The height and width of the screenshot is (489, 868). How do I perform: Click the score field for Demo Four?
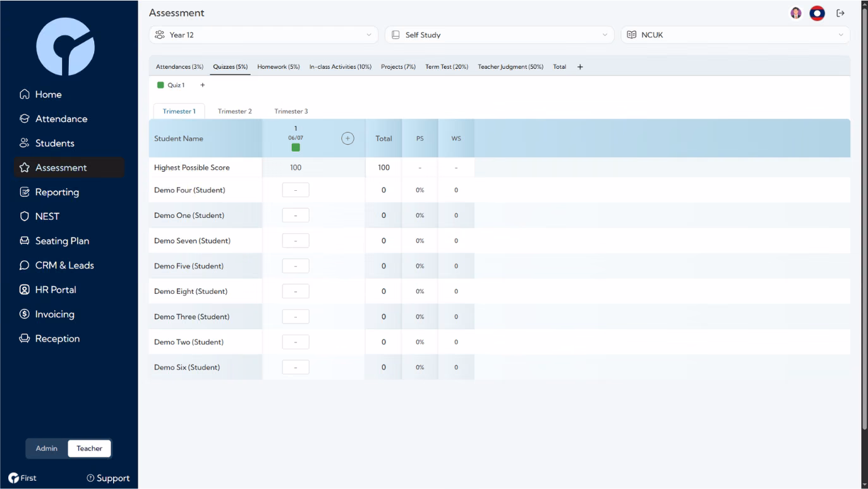coord(296,190)
